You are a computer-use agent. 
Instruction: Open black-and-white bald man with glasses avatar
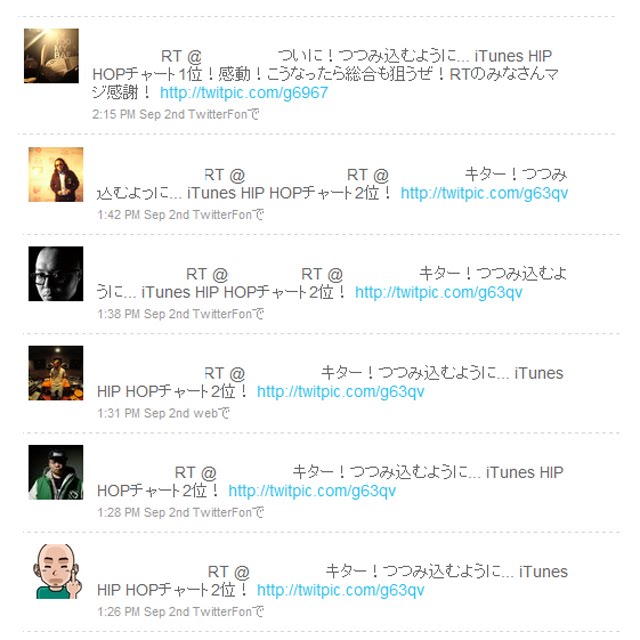pyautogui.click(x=56, y=274)
